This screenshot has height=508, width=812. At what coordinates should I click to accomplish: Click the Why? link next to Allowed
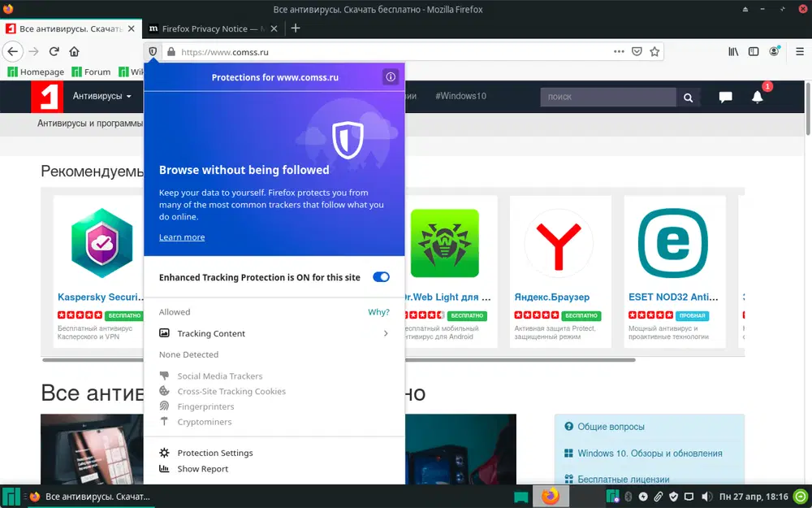pyautogui.click(x=378, y=312)
